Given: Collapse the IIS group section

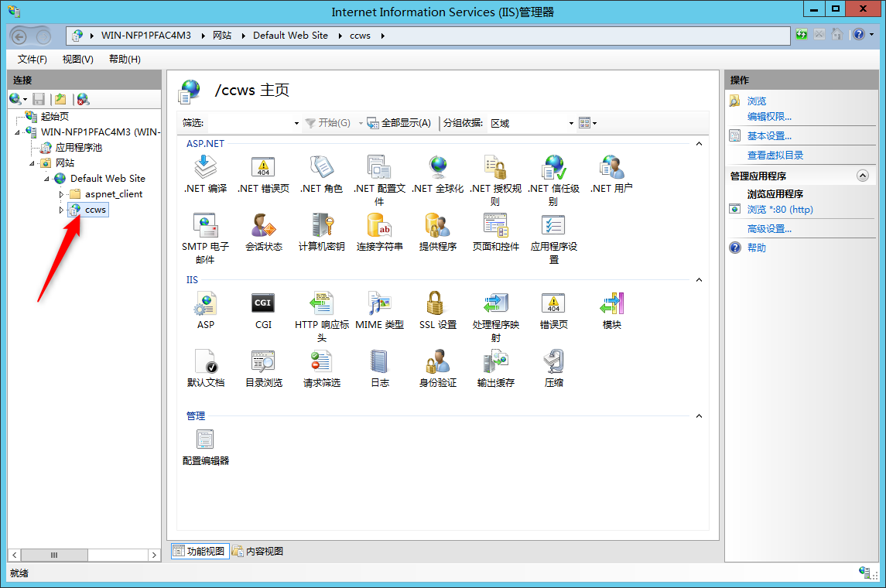Looking at the screenshot, I should click(x=699, y=279).
